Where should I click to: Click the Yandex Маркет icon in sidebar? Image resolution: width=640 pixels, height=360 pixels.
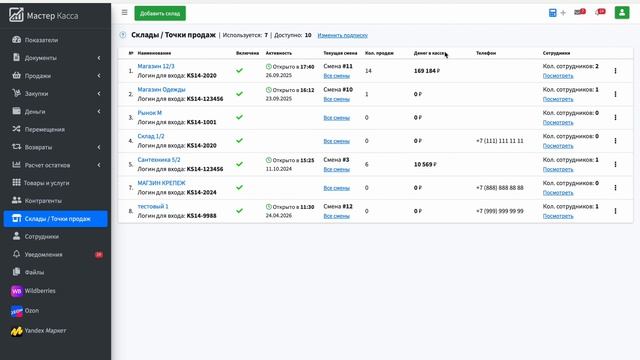point(16,331)
